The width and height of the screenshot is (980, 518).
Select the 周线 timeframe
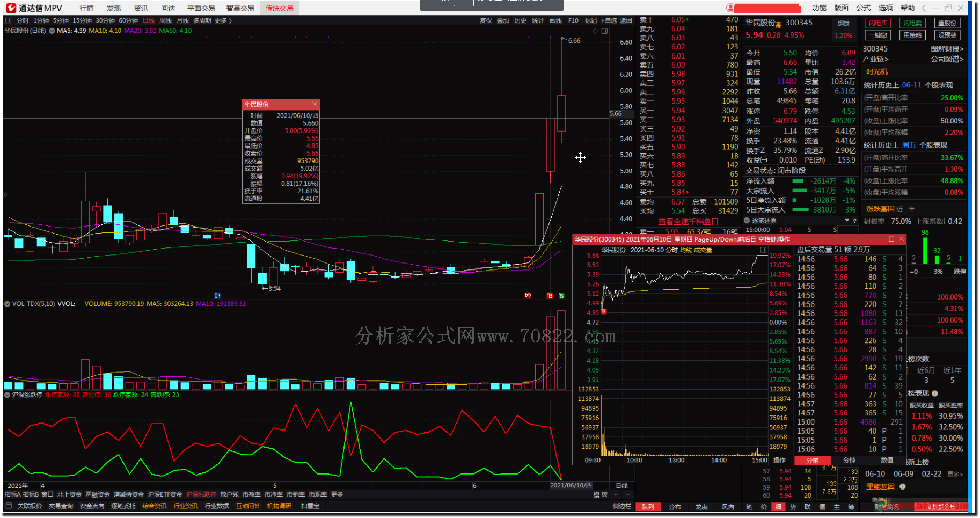166,20
